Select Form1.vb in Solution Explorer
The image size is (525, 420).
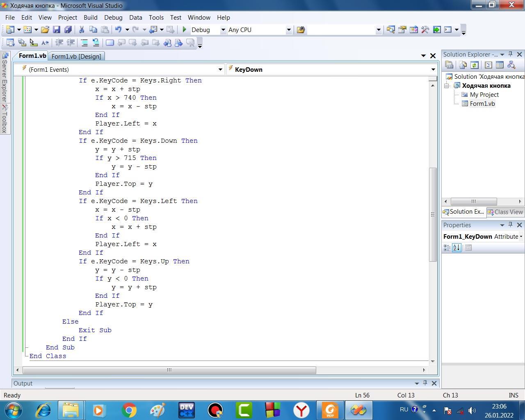(482, 103)
